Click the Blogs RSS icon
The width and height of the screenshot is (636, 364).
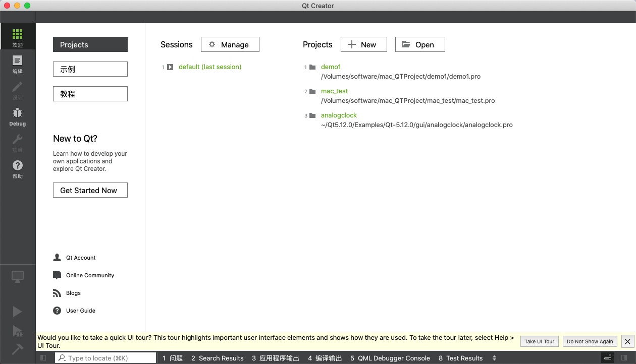point(57,293)
